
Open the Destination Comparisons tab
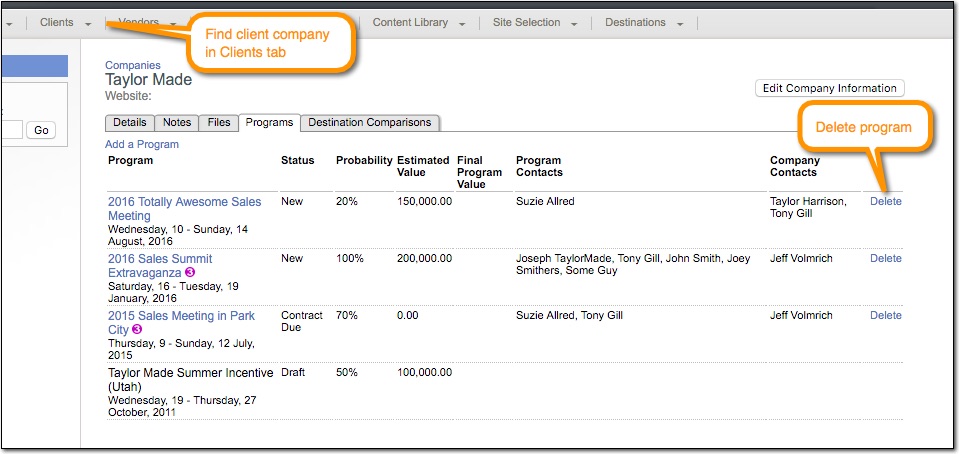tap(369, 122)
